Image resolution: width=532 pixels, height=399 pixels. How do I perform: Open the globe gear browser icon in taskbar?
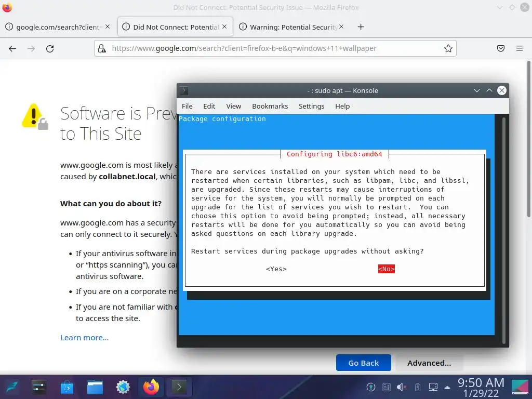click(x=123, y=387)
